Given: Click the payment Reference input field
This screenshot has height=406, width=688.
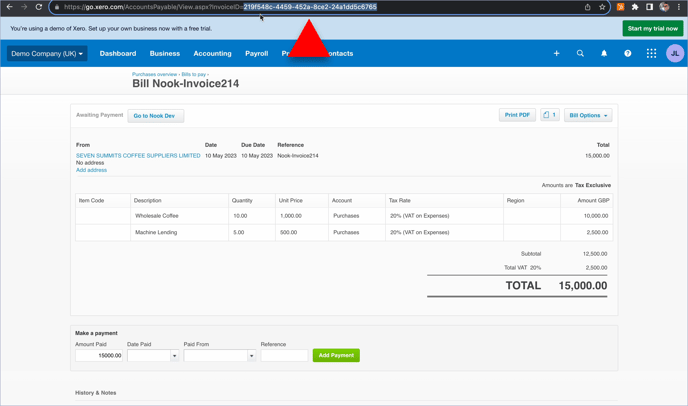Looking at the screenshot, I should (284, 356).
